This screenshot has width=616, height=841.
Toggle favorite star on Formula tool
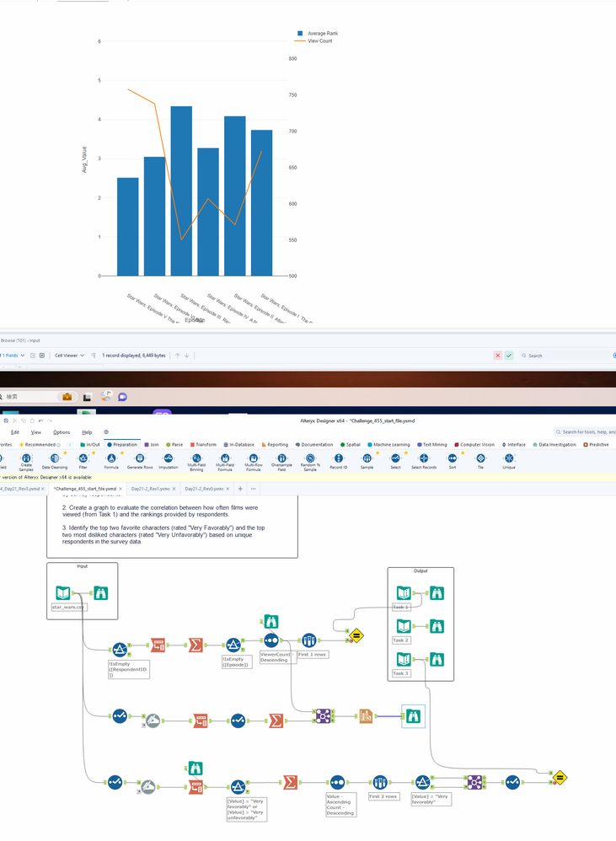click(x=121, y=453)
